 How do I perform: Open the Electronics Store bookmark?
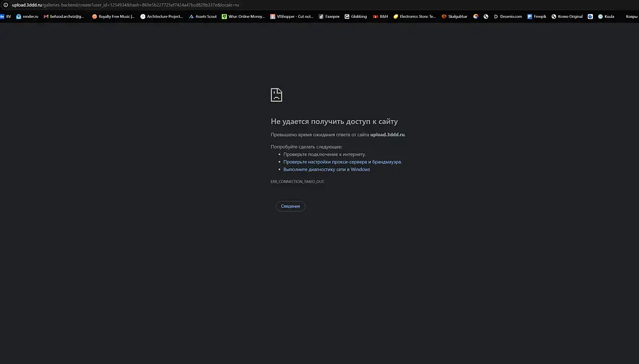(x=414, y=17)
